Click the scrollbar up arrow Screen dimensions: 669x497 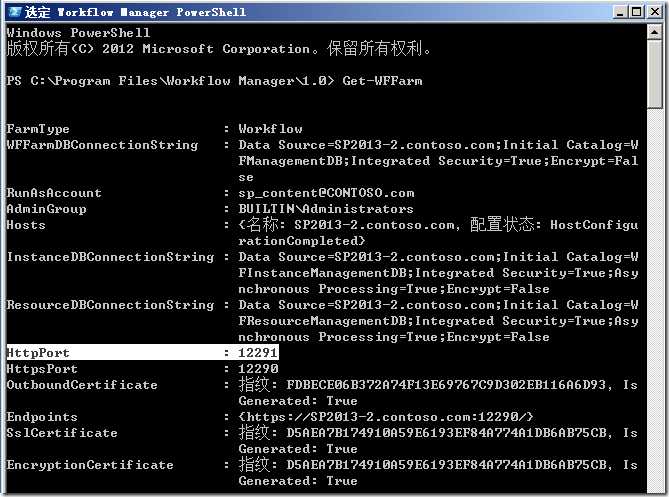[x=656, y=33]
